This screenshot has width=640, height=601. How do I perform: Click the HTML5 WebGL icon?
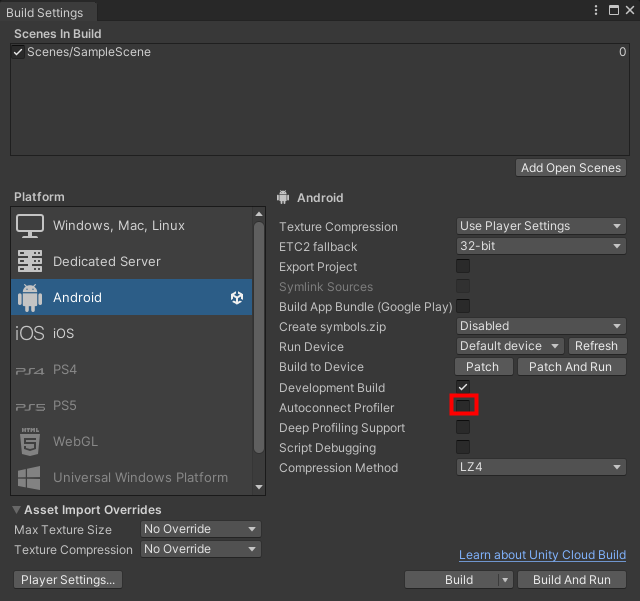point(30,441)
